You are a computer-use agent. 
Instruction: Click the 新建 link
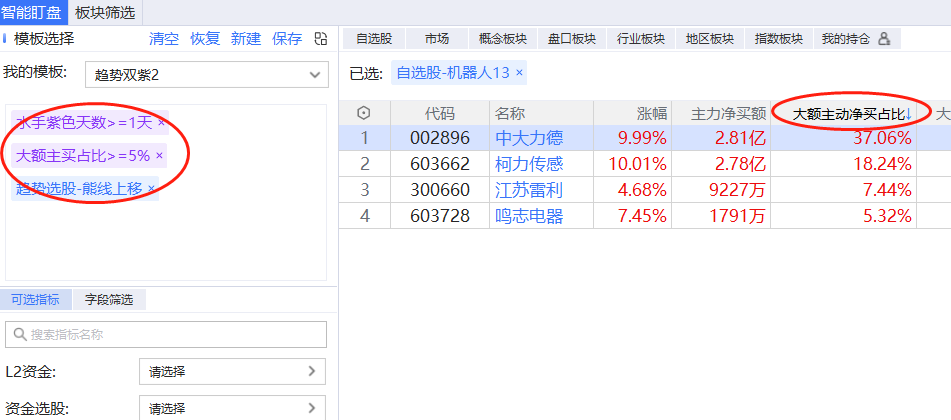point(246,39)
